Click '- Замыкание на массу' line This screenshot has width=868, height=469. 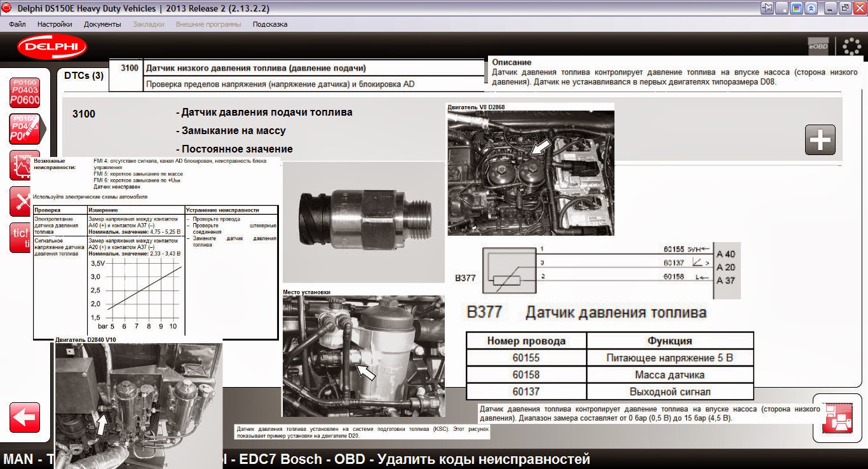[231, 131]
